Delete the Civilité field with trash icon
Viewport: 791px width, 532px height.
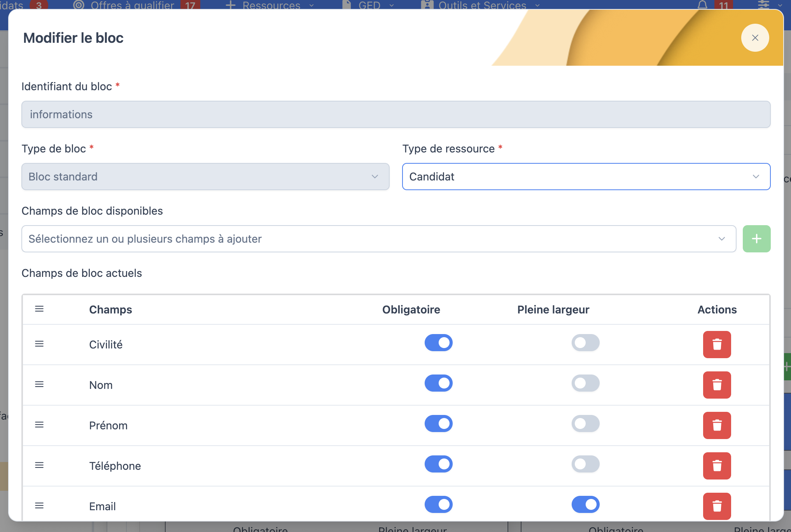point(717,345)
